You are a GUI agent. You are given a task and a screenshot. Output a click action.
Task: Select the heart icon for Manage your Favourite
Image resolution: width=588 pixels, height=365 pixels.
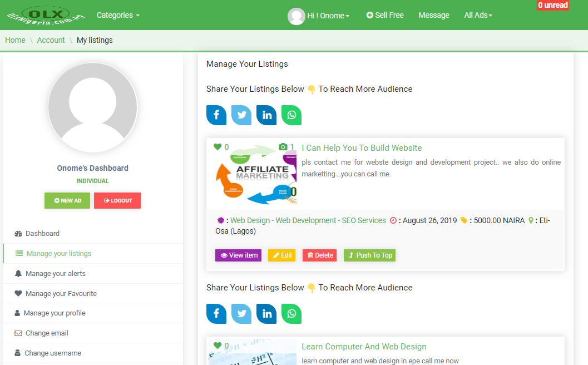[18, 293]
